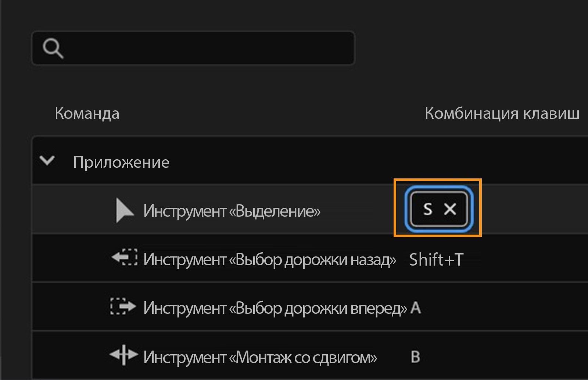588x380 pixels.
Task: Select the «Выбор дорожки вперед» command label
Action: point(275,308)
